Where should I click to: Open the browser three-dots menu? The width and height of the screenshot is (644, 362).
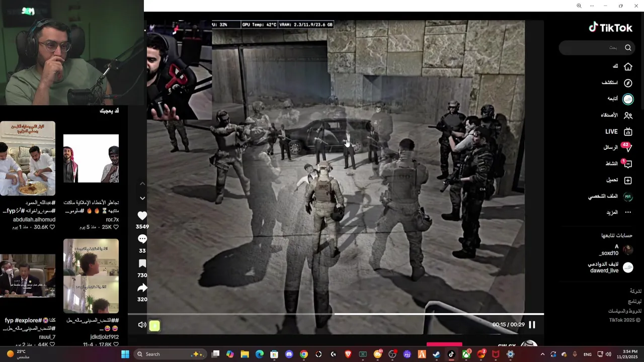pos(592,6)
